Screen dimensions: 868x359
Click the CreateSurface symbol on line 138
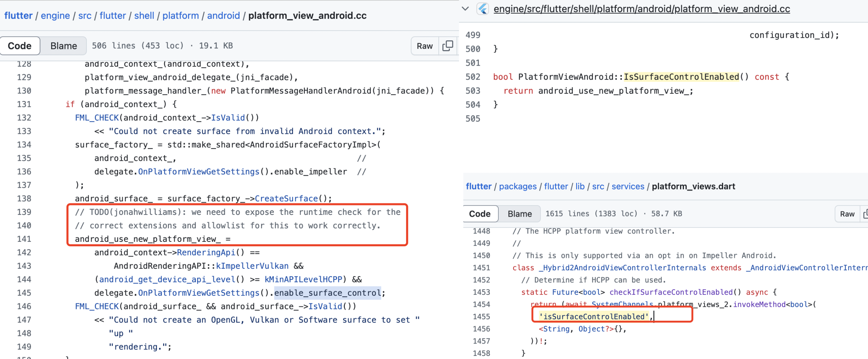(286, 198)
